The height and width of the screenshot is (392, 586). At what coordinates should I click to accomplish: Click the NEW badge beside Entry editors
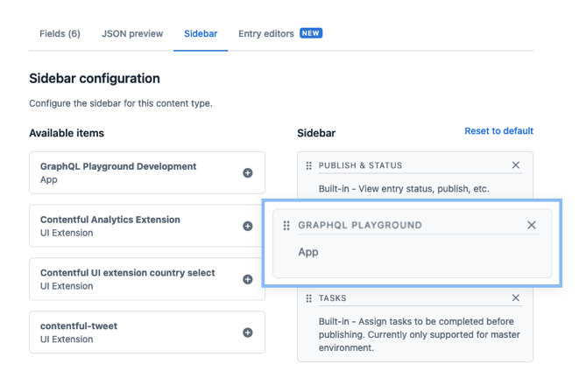(311, 33)
